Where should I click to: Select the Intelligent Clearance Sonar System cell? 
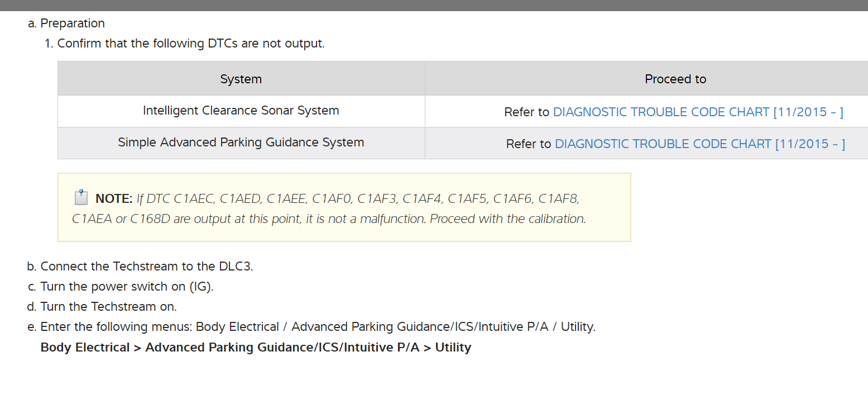tap(241, 111)
